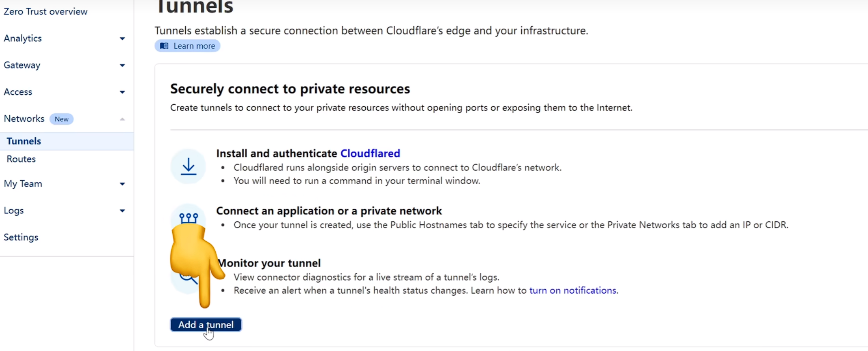Expand the Analytics sidebar section
This screenshot has width=868, height=351.
click(122, 38)
